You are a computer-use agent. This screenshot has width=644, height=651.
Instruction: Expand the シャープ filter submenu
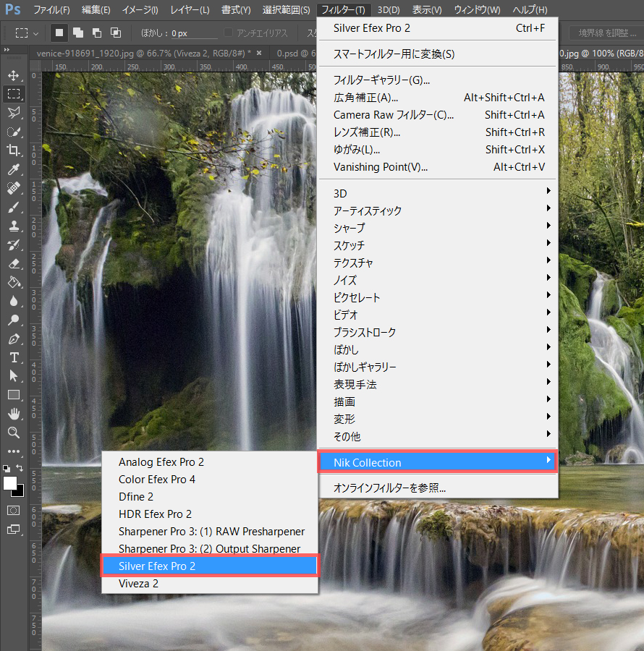click(438, 228)
